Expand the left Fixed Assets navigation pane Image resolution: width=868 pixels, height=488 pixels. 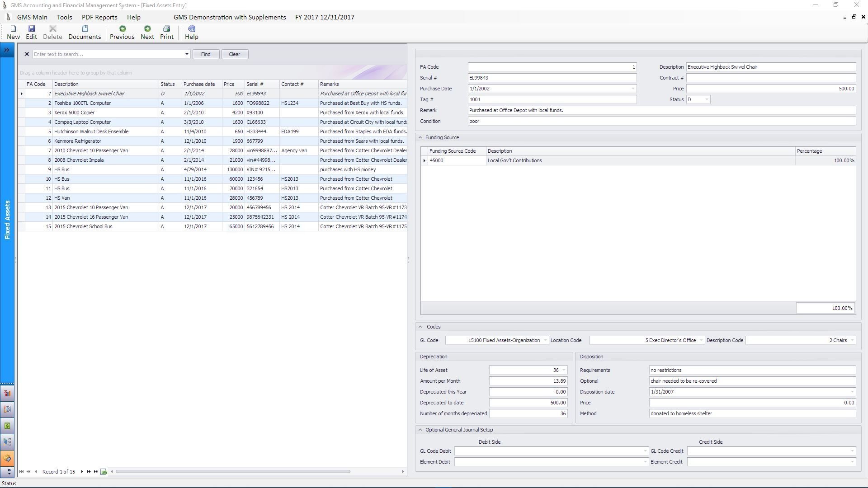[7, 50]
